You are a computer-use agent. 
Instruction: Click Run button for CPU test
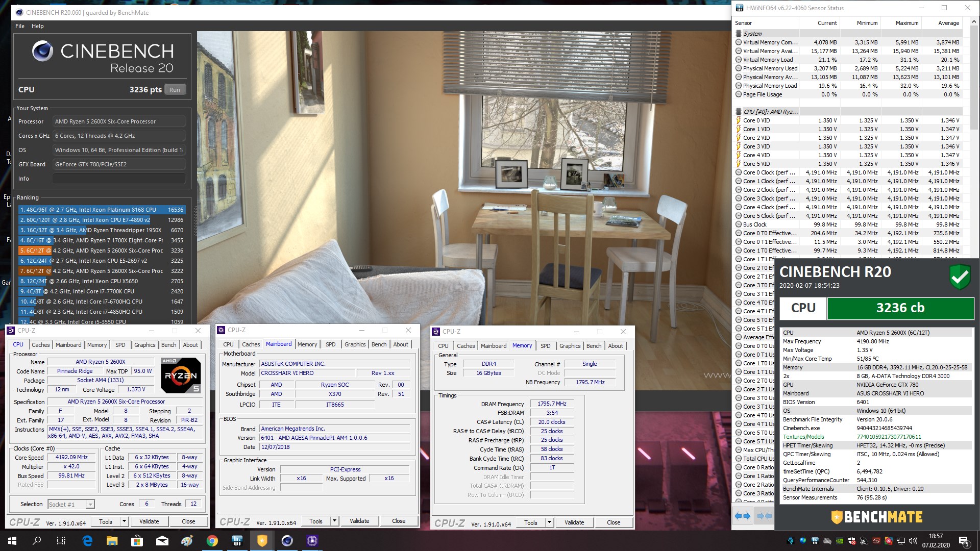tap(175, 90)
